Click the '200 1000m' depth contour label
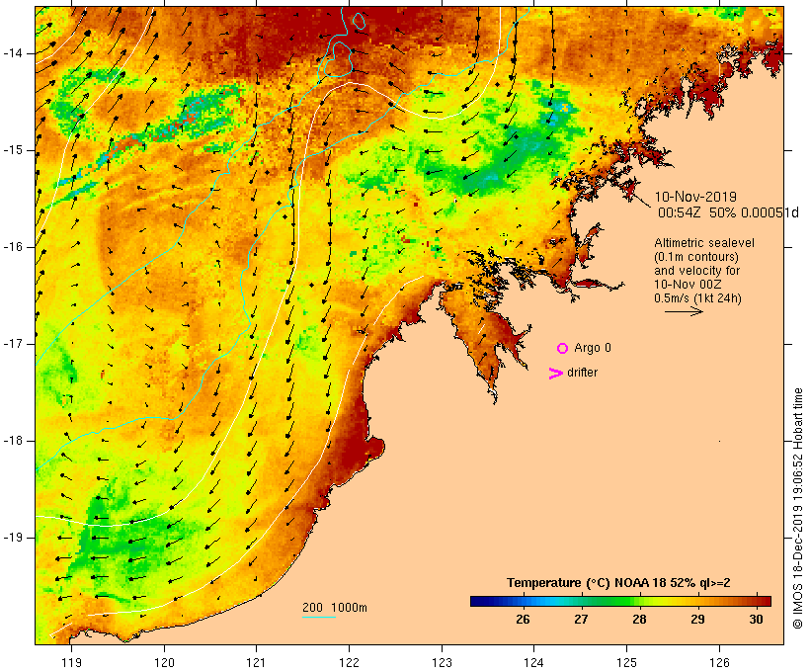The width and height of the screenshot is (810, 672). click(x=335, y=608)
